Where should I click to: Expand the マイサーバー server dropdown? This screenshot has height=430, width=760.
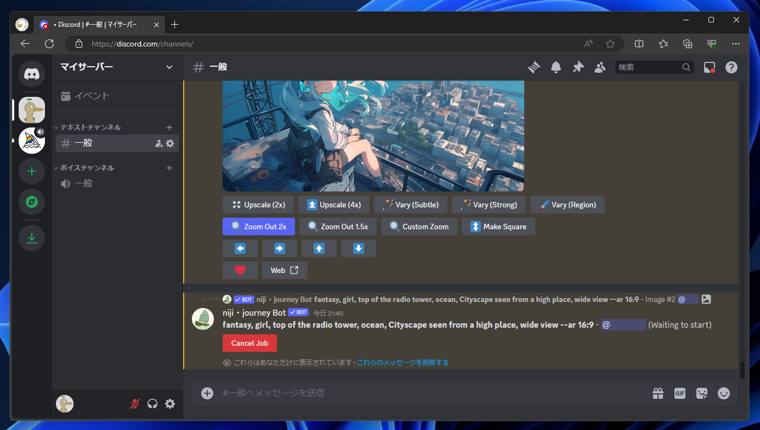(169, 67)
